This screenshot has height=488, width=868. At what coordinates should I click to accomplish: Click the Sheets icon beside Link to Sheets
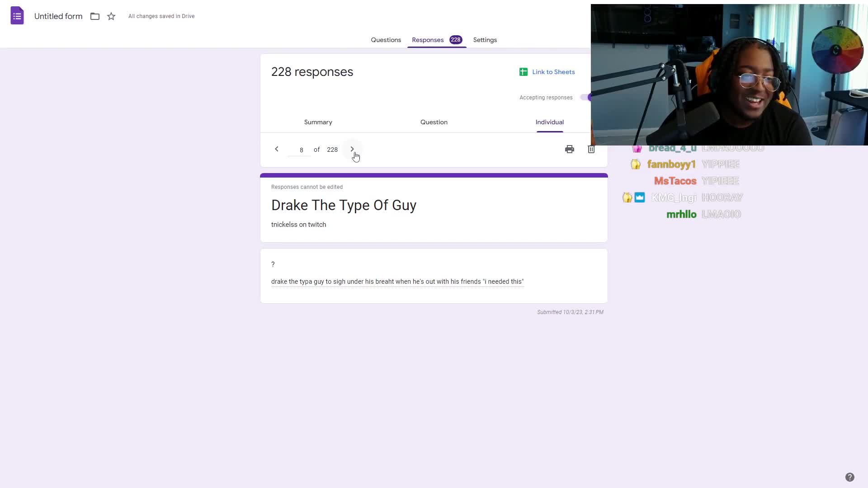tap(524, 72)
